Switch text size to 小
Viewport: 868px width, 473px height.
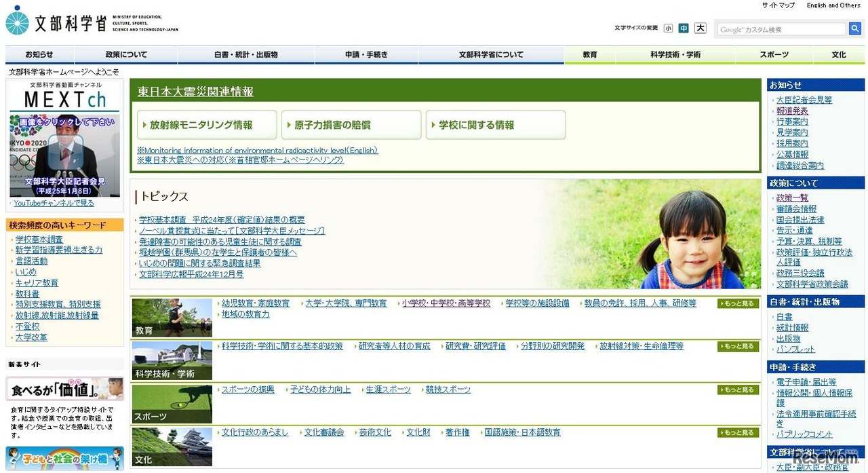click(x=668, y=28)
